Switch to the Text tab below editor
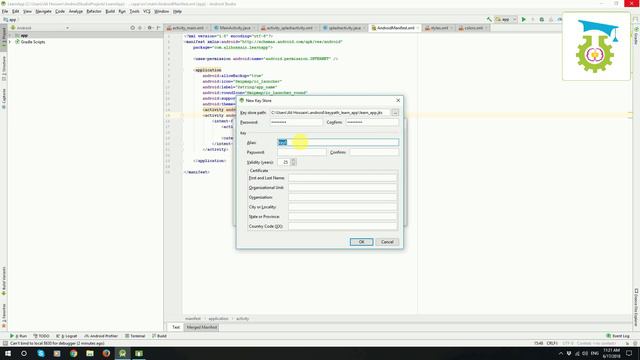Image resolution: width=640 pixels, height=360 pixels. [x=176, y=327]
